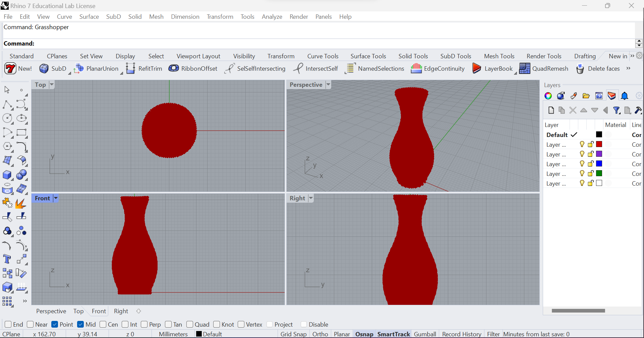This screenshot has height=338, width=644.
Task: Run the QuadRemesh tool
Action: click(544, 68)
